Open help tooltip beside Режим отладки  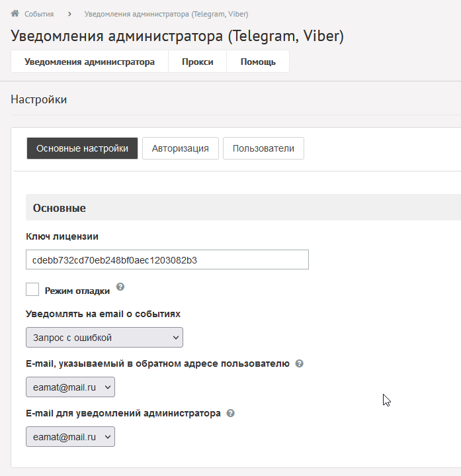click(120, 287)
